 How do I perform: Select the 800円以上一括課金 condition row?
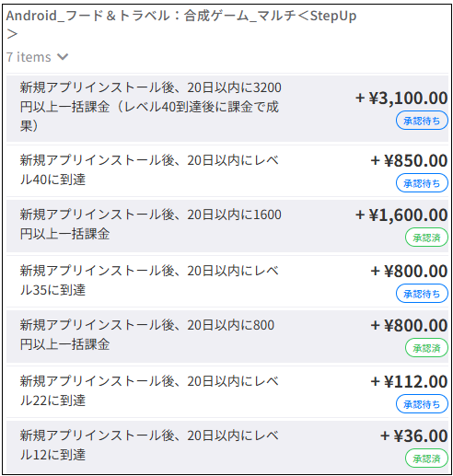point(227,336)
